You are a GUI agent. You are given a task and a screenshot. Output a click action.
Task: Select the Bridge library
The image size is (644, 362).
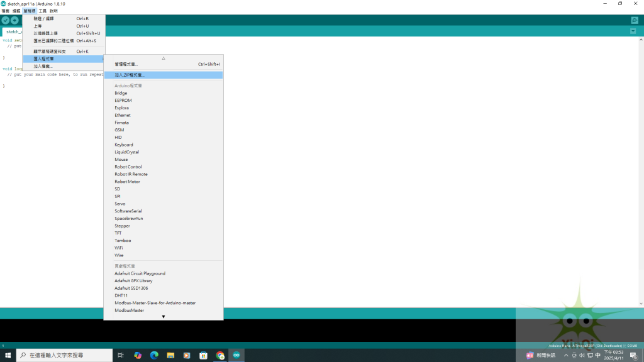pyautogui.click(x=164, y=93)
